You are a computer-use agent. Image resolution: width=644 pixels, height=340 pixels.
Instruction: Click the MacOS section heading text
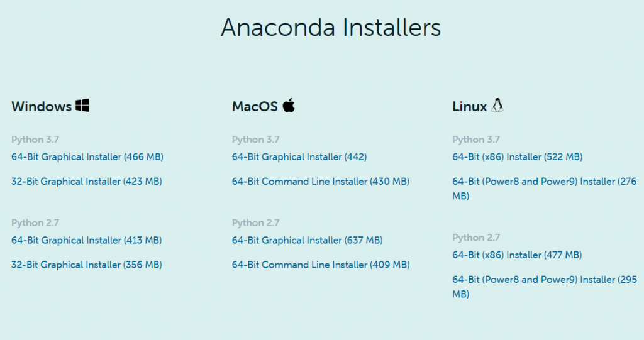(255, 106)
